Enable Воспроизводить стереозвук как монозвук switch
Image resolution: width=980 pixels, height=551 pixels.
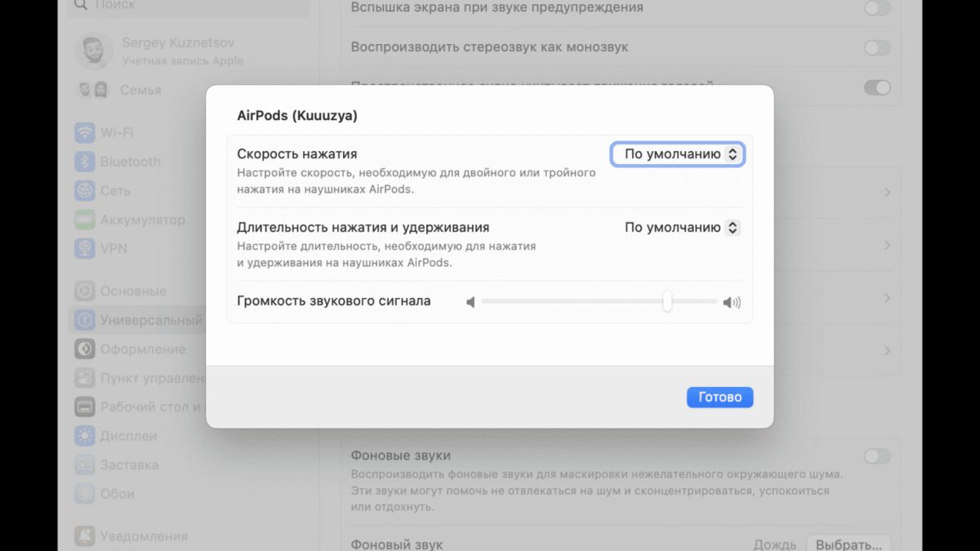[877, 47]
